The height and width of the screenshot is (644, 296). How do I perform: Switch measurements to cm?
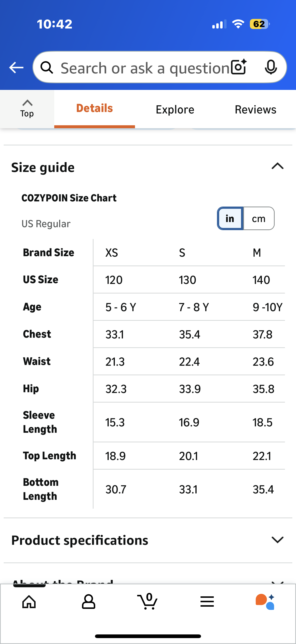[258, 218]
